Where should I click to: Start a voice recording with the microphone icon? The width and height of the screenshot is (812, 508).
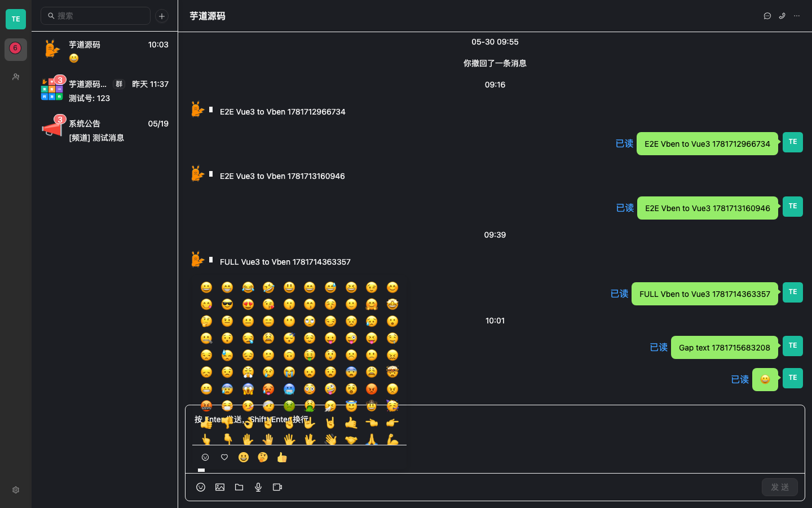(x=258, y=487)
